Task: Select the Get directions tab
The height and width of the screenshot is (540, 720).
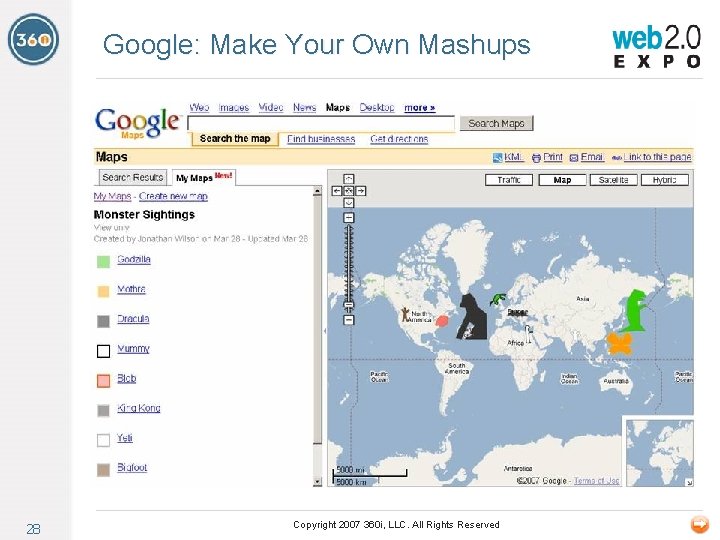Action: [x=399, y=139]
